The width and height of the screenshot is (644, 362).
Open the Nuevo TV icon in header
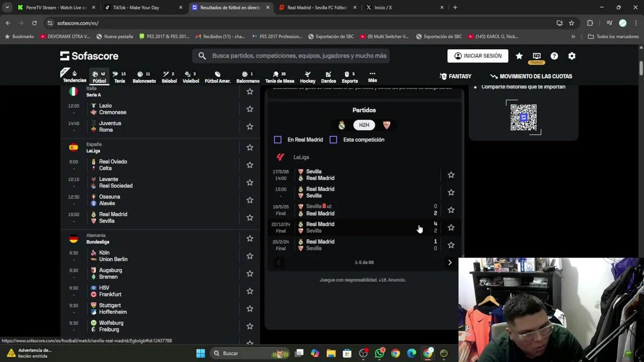click(536, 57)
